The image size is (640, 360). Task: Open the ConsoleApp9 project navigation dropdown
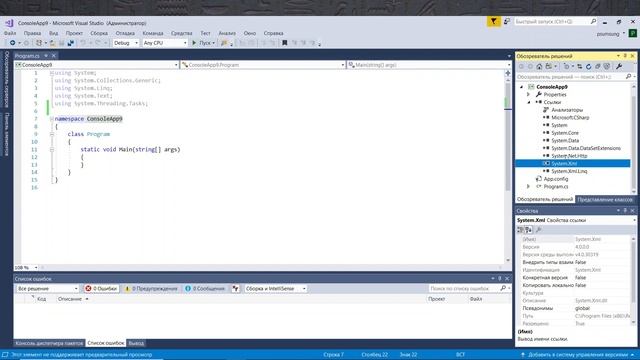coord(96,65)
